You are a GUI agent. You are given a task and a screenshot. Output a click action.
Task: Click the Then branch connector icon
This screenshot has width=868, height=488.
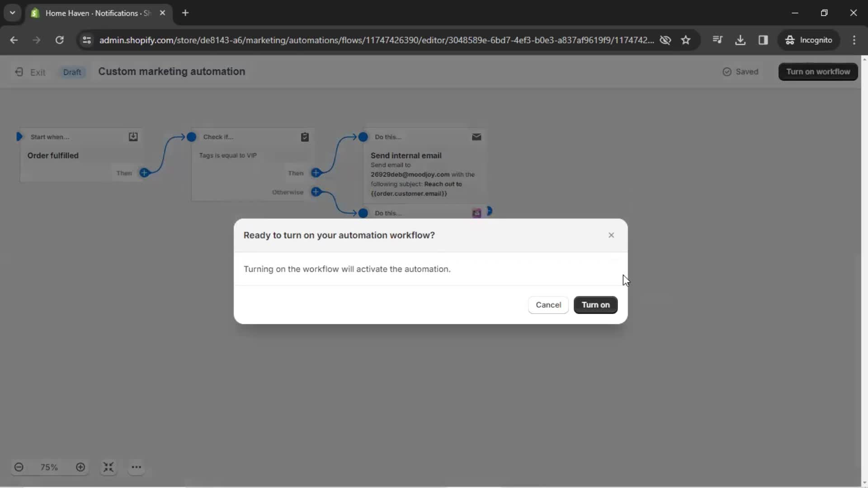tap(144, 172)
